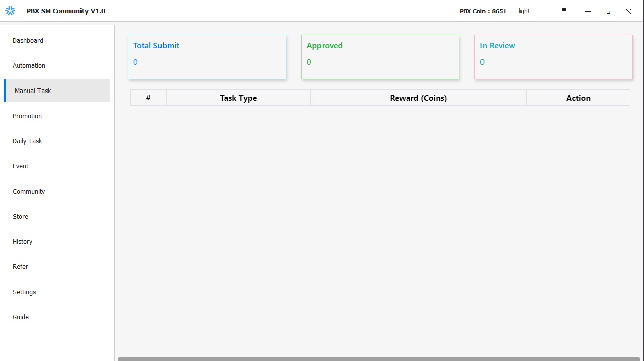The width and height of the screenshot is (644, 361).
Task: Go to Automation in the sidebar
Action: [x=29, y=66]
